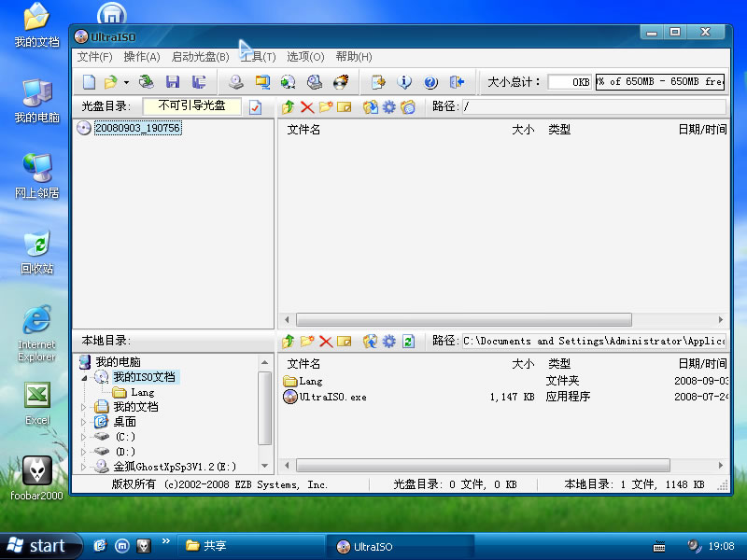Open the 操作(A) menu
Viewport: 747px width, 560px height.
click(x=142, y=57)
